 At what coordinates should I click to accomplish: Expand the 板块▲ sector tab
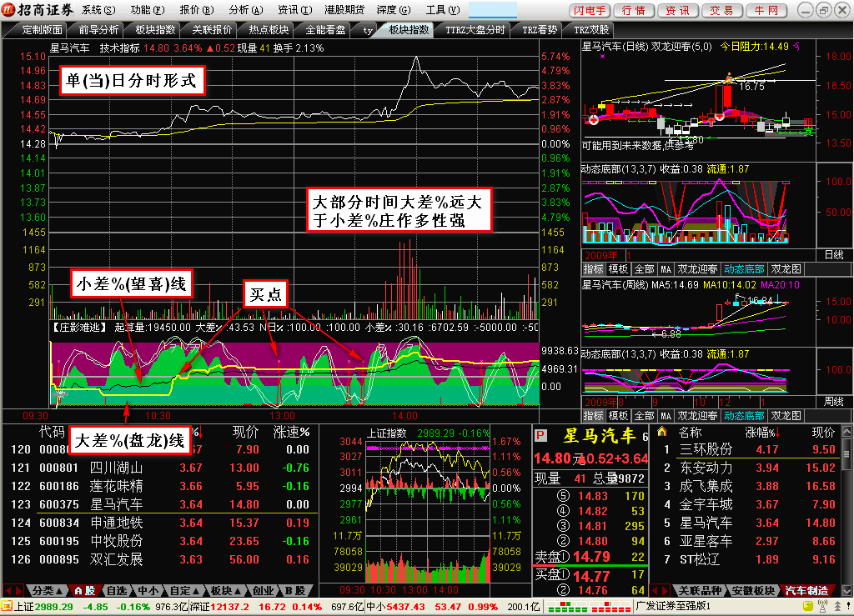225,590
